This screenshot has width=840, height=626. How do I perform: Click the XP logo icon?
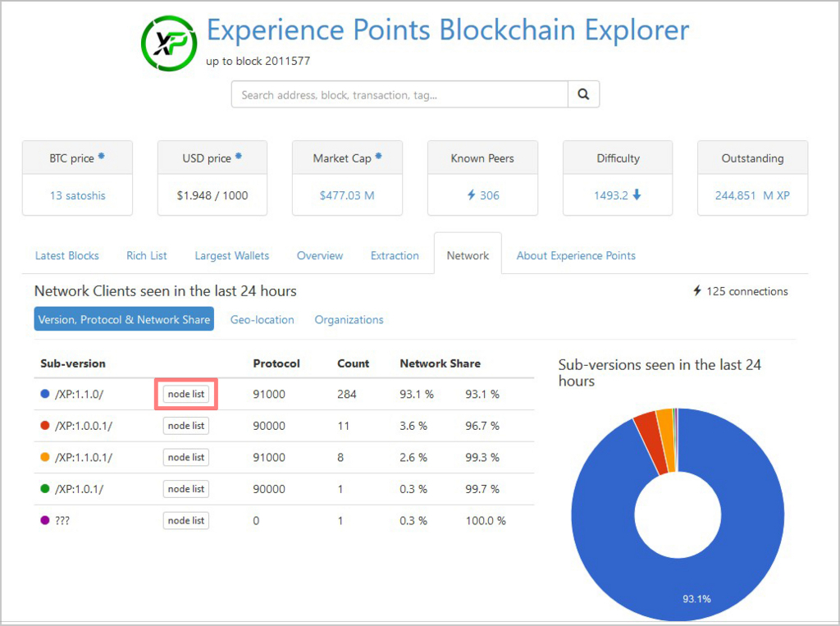click(169, 43)
